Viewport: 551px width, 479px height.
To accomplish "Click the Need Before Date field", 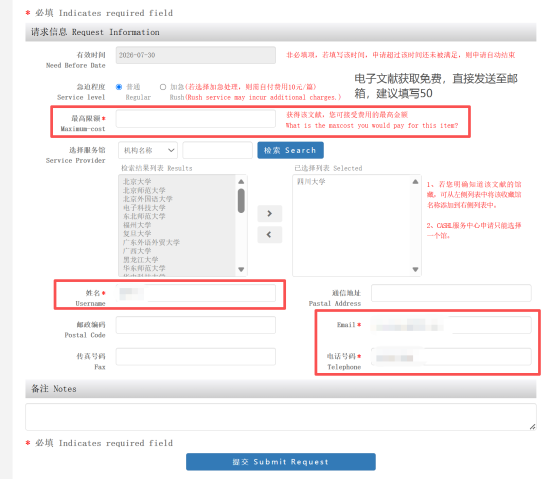I will pyautogui.click(x=196, y=55).
